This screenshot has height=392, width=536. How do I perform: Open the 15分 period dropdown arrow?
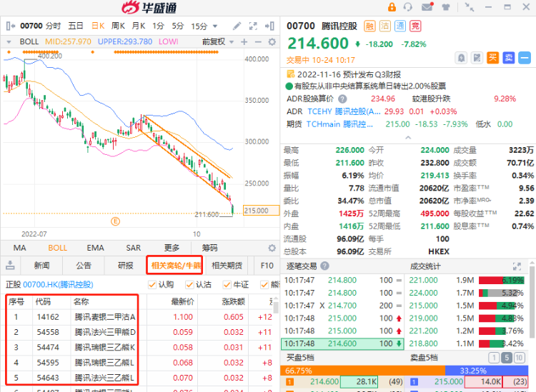coord(215,26)
